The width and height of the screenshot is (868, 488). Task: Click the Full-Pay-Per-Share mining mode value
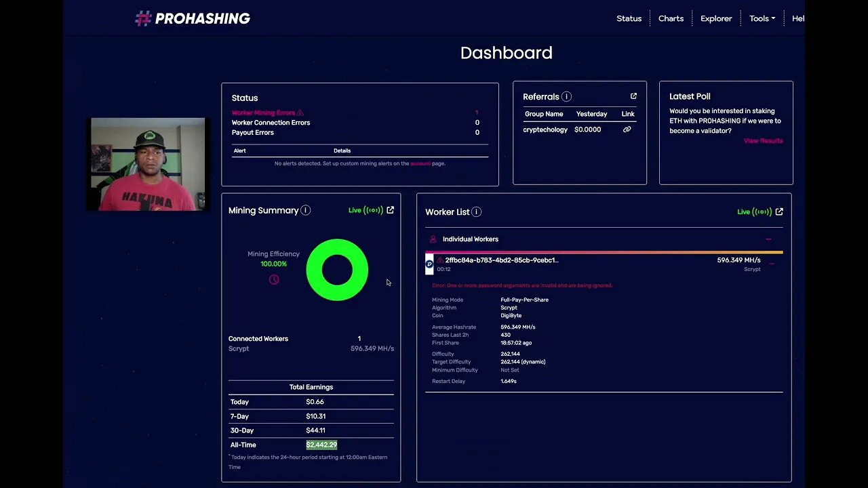tap(524, 300)
